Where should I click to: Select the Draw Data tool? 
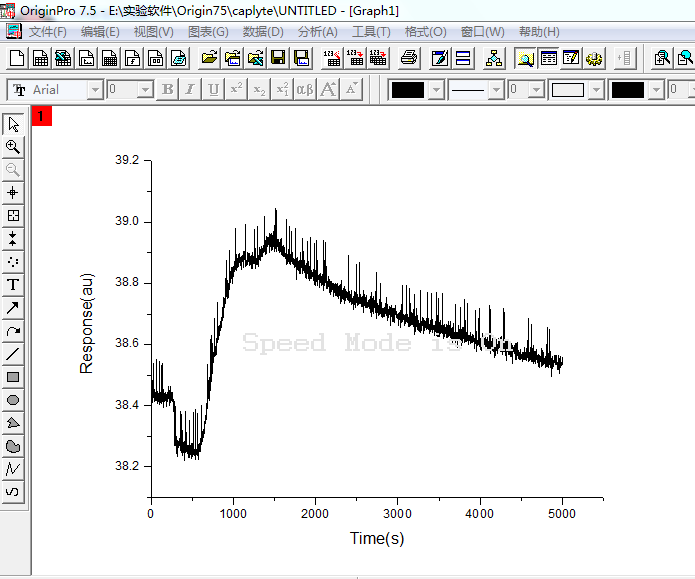click(x=13, y=262)
